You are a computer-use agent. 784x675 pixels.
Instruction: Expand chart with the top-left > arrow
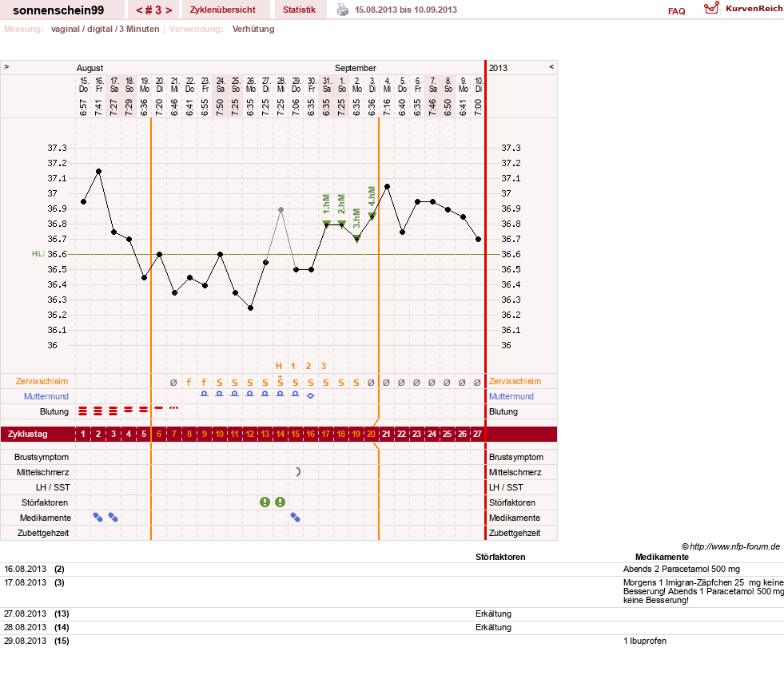(6, 66)
